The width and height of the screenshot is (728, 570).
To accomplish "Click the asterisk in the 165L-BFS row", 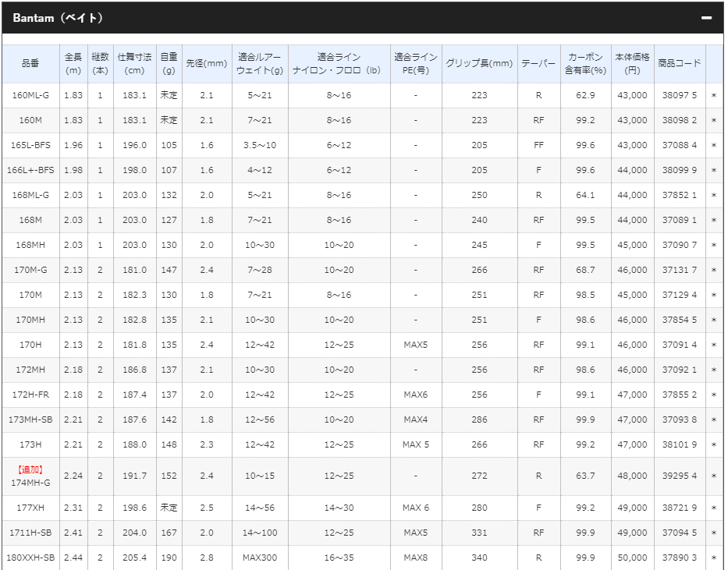I will point(713,145).
